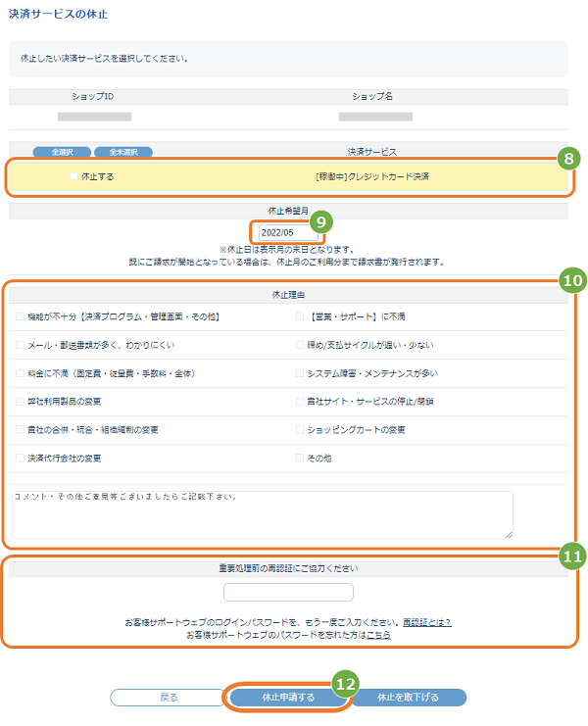This screenshot has width=588, height=726.
Task: Click the comment area resize handle
Action: [x=509, y=534]
